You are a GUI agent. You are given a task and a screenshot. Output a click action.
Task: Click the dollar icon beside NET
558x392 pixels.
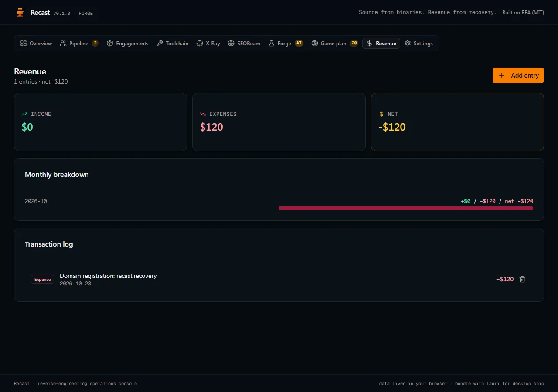(x=381, y=114)
